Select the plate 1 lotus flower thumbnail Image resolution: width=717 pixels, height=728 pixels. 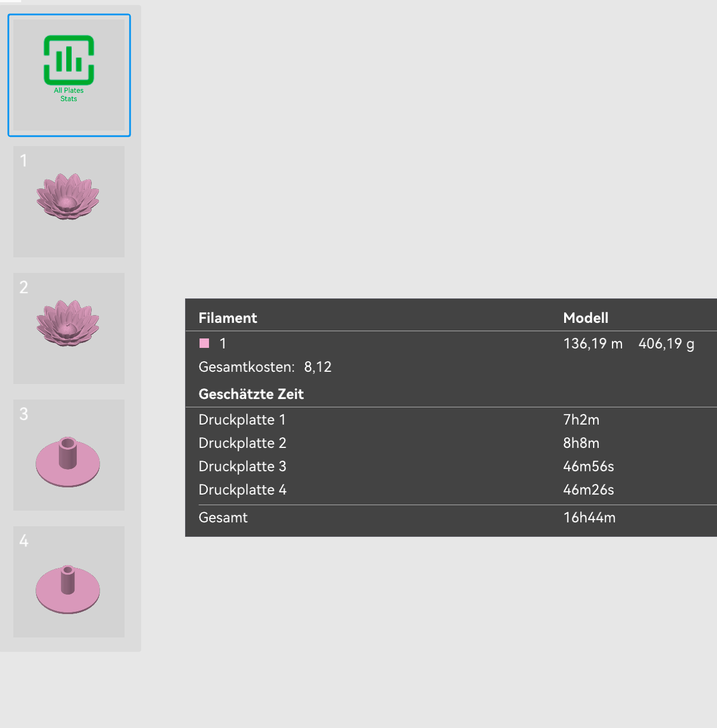68,201
